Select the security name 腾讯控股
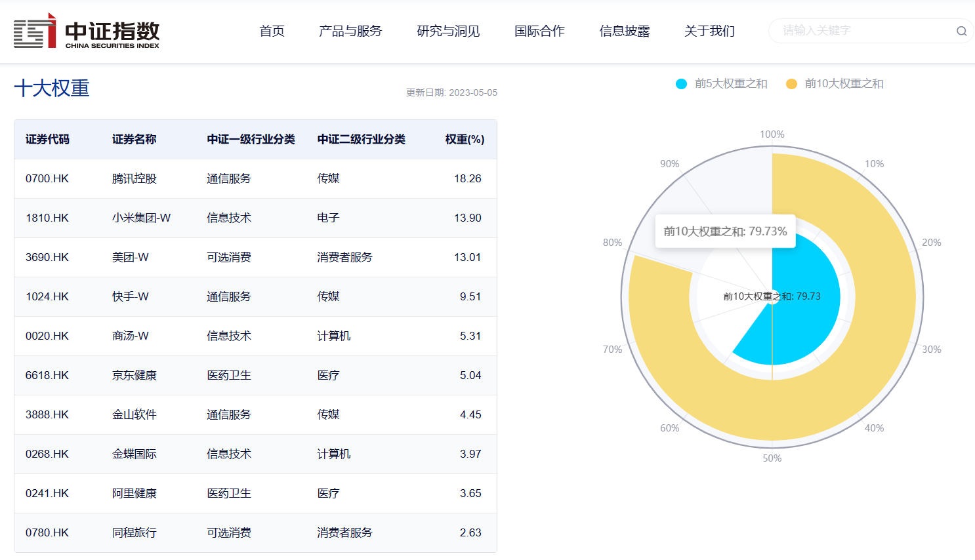Screen dimensions: 975x560 click(x=135, y=178)
